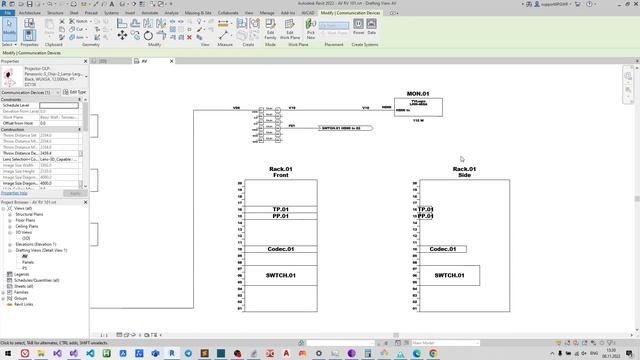
Task: Click the Text tool in quick access toolbar
Action: tap(111, 4)
